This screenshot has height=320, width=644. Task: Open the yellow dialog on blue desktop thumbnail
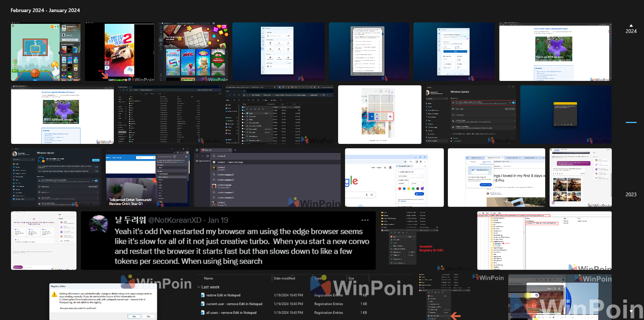coord(566,115)
